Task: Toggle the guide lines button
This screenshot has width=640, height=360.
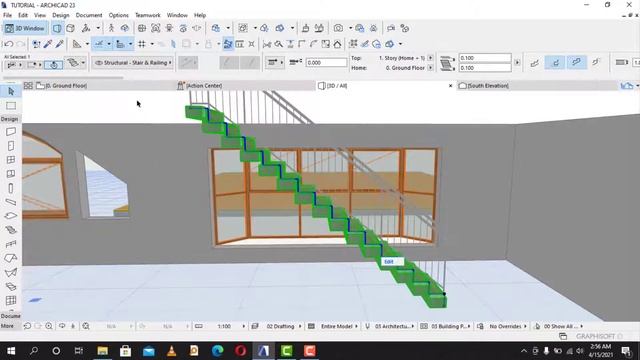Action: coord(99,44)
